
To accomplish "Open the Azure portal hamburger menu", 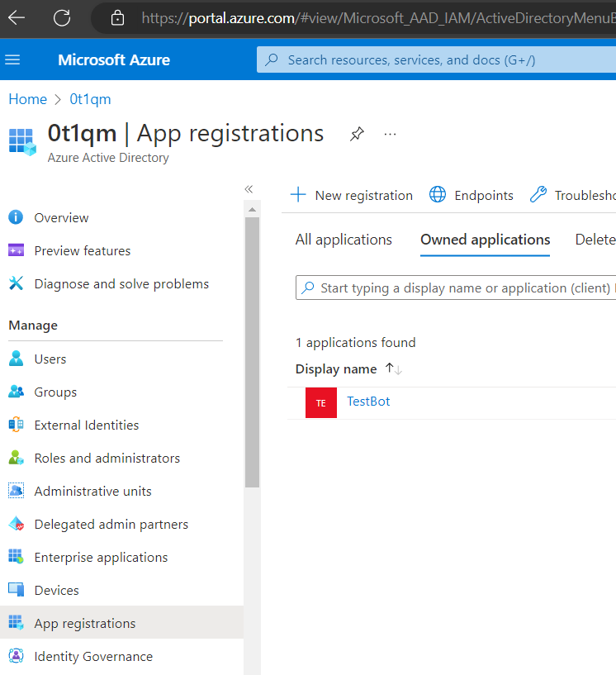I will tap(12, 59).
